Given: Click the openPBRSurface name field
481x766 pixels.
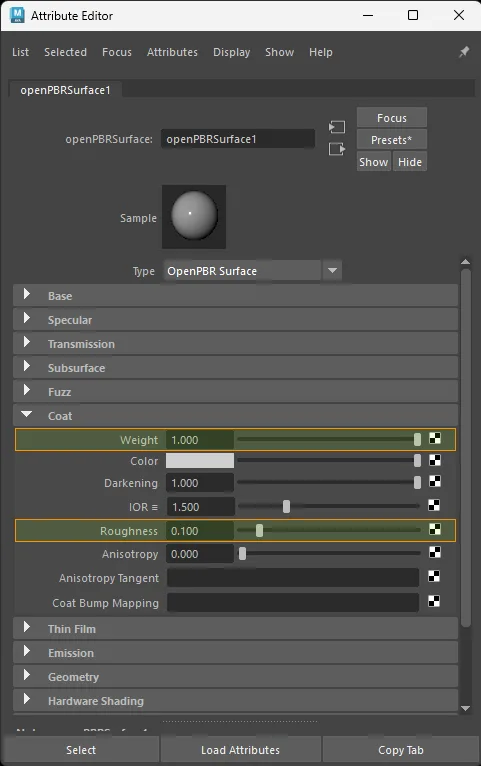Looking at the screenshot, I should click(238, 139).
